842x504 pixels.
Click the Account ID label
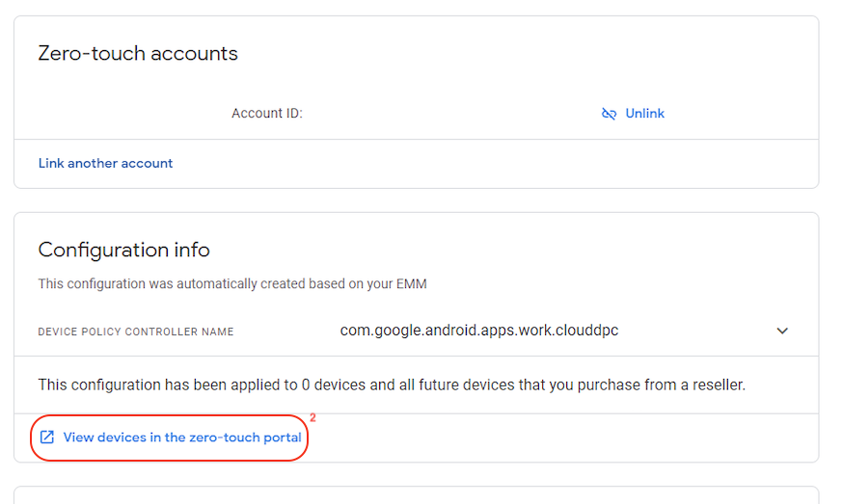[x=266, y=114]
